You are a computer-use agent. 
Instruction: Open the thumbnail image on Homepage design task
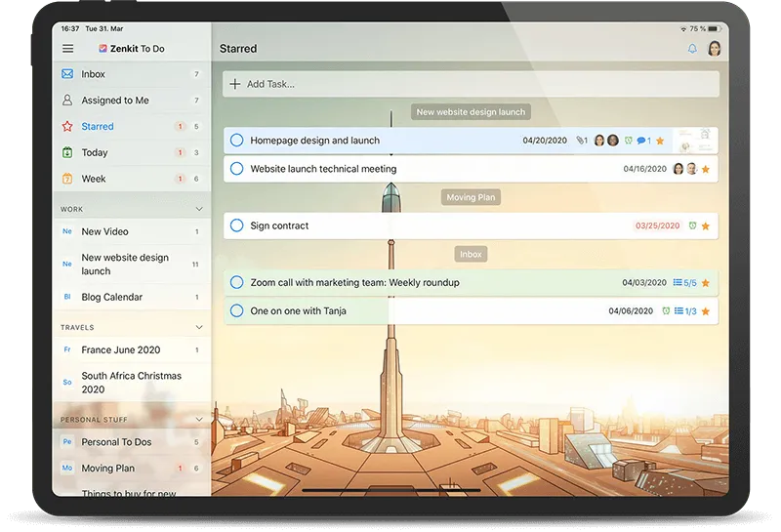coord(695,141)
